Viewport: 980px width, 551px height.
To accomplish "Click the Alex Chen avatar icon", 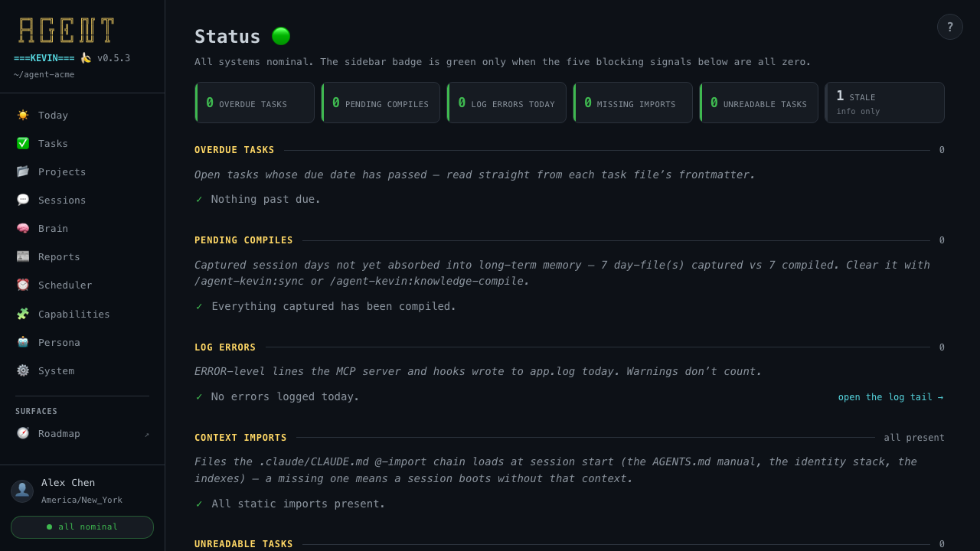I will [x=22, y=491].
